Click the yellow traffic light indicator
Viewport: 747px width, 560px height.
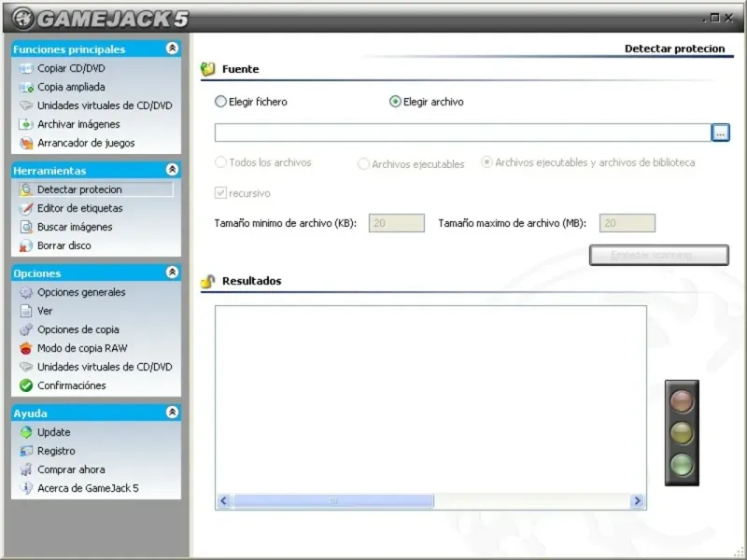pos(682,433)
